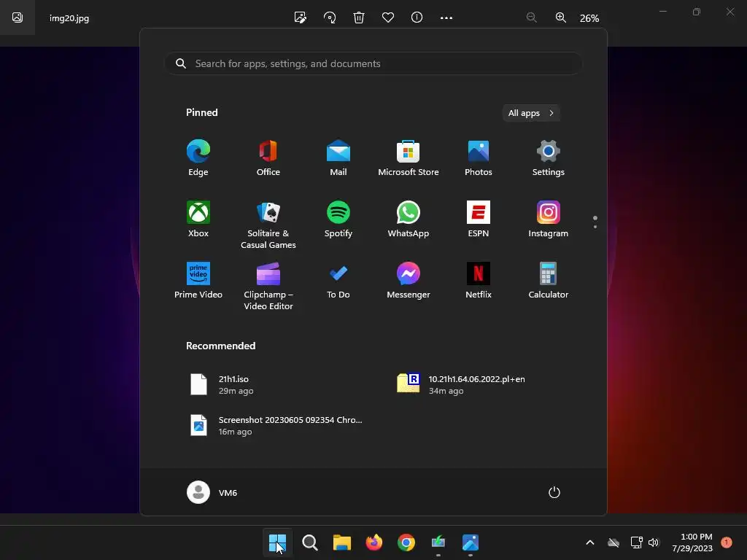The image size is (747, 560).
Task: Launch Clipchamp Video Editor
Action: 268,286
